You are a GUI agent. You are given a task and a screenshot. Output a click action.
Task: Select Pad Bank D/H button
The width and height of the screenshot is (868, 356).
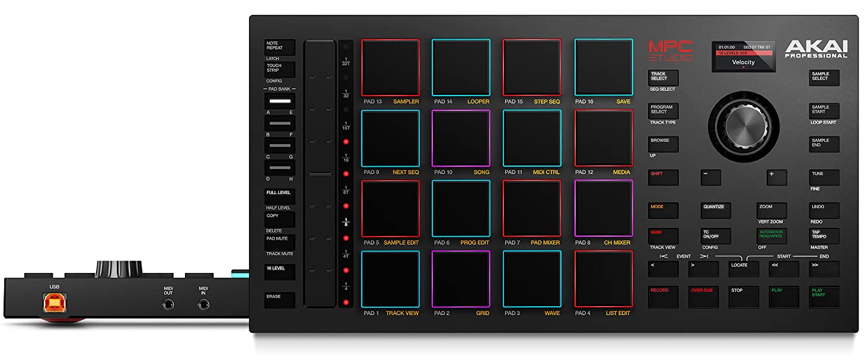point(279,168)
